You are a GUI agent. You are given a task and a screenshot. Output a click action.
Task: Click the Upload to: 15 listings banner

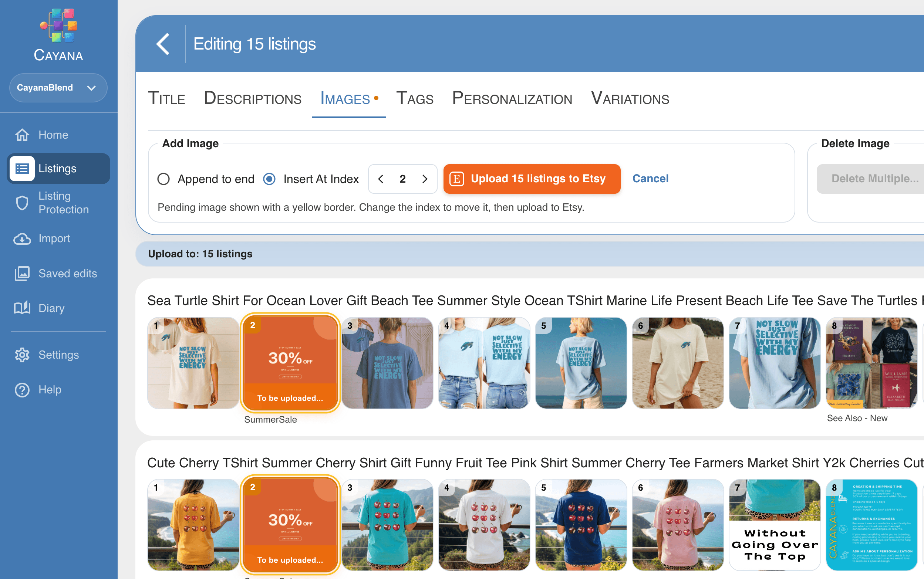(x=530, y=254)
